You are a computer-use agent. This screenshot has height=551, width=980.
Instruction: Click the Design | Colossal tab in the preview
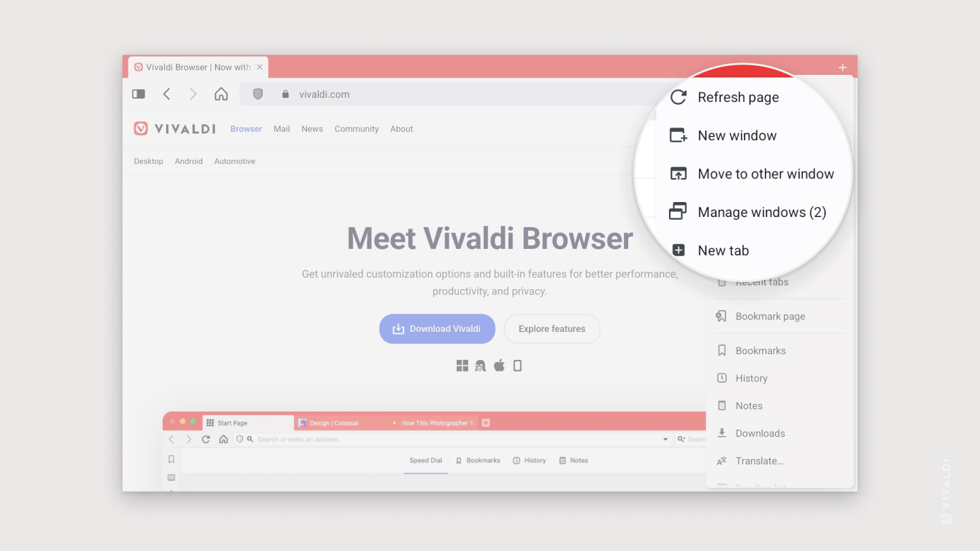coord(340,423)
